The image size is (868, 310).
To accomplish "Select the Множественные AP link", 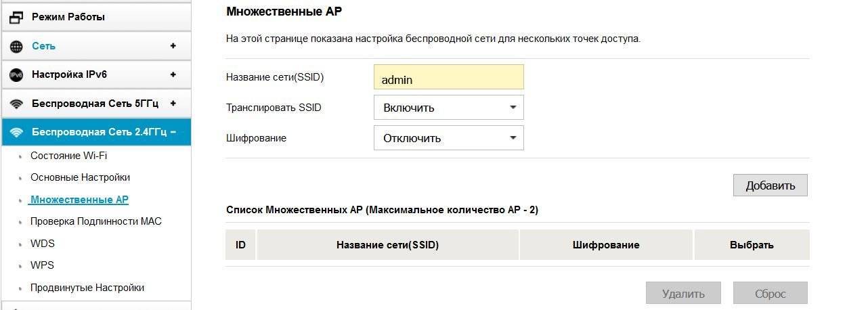I will (79, 200).
